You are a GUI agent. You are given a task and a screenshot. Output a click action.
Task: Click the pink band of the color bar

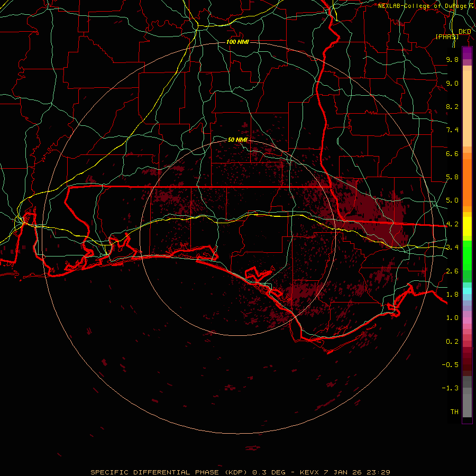467,321
